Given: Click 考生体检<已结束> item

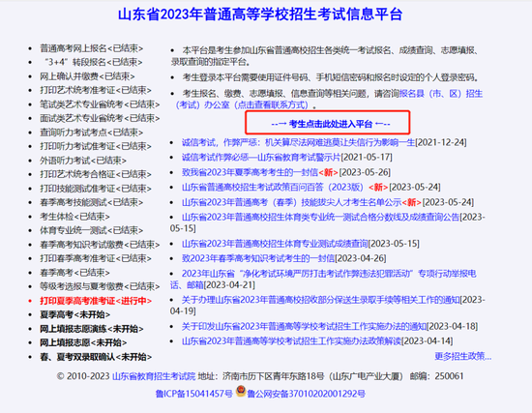Looking at the screenshot, I should [x=74, y=217].
